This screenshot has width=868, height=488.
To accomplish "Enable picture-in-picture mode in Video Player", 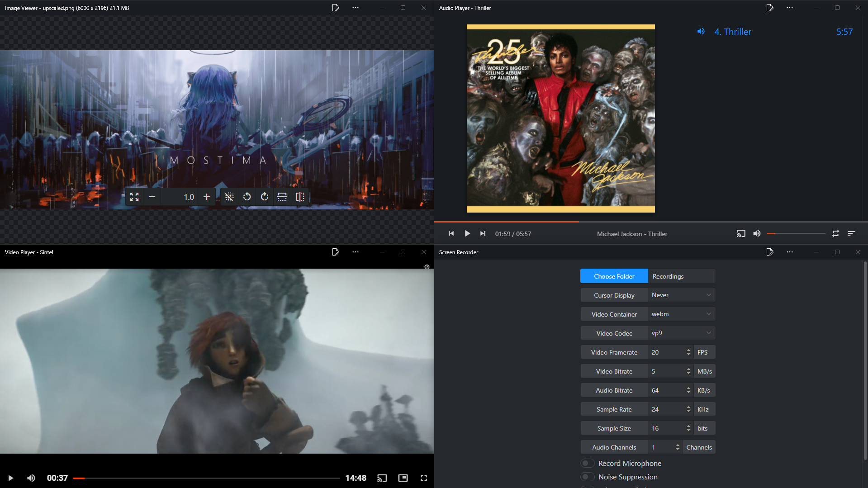I will [x=403, y=478].
